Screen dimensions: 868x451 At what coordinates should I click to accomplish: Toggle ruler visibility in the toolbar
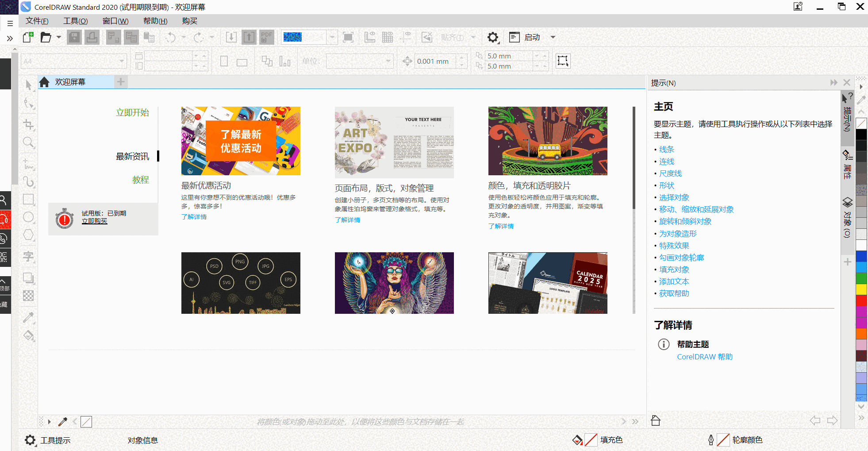pyautogui.click(x=370, y=37)
